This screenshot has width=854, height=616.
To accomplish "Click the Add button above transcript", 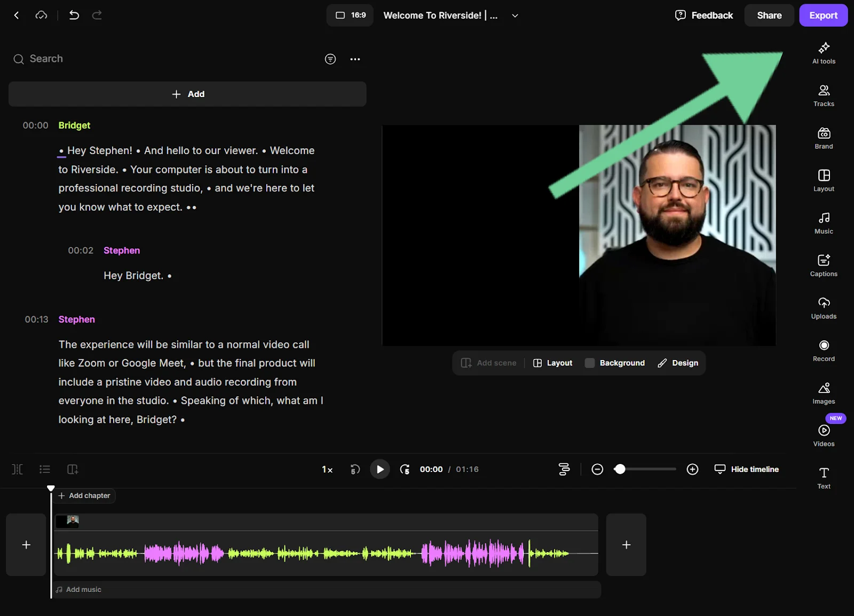I will pyautogui.click(x=187, y=94).
